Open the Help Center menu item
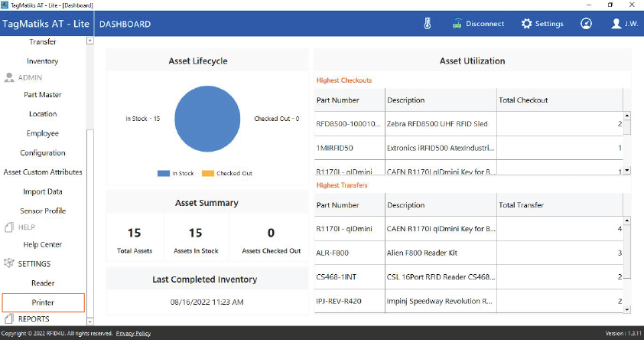This screenshot has width=644, height=340. (43, 245)
